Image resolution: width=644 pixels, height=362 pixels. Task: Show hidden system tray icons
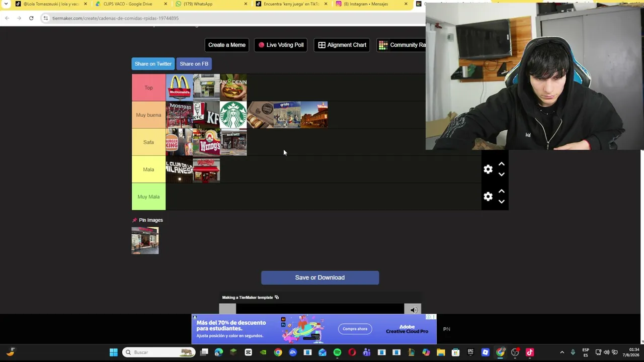tap(562, 352)
